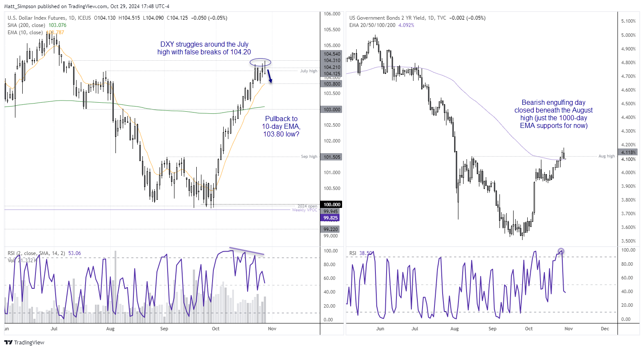Click the 101.505 Sep high price tag
The width and height of the screenshot is (644, 350).
(x=332, y=157)
